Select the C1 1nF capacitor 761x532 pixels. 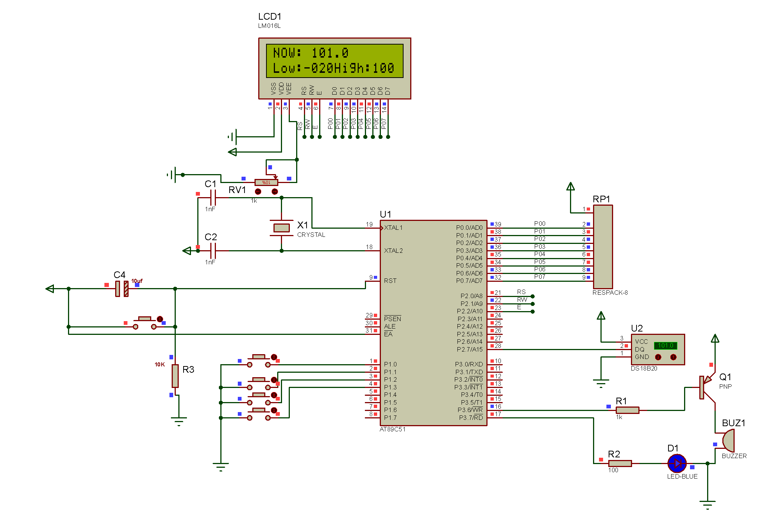[x=213, y=198]
